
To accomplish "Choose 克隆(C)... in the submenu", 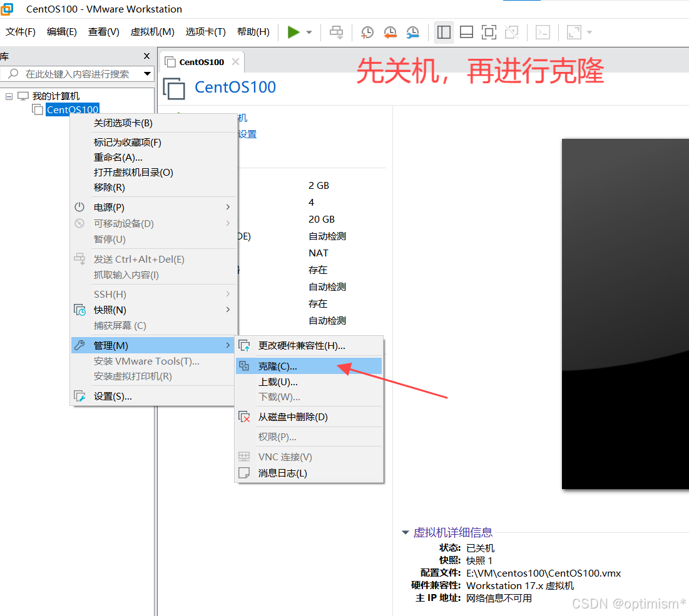I will coord(309,366).
